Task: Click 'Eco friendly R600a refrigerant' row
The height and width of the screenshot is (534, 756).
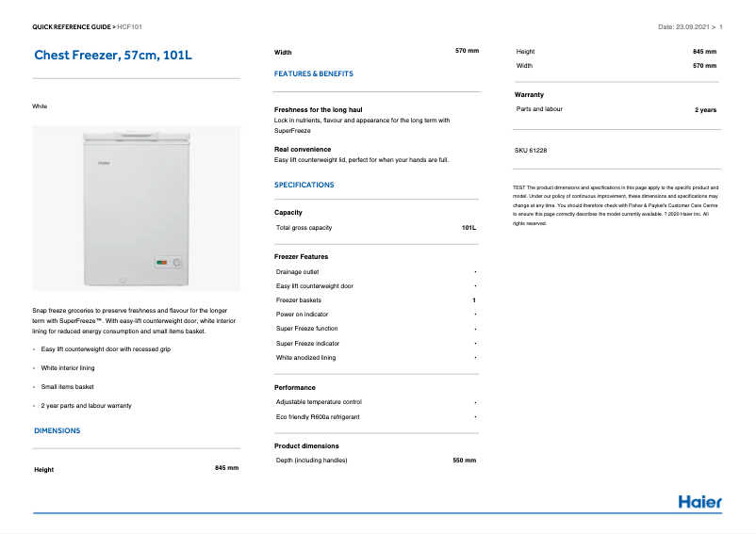Action: [376, 417]
